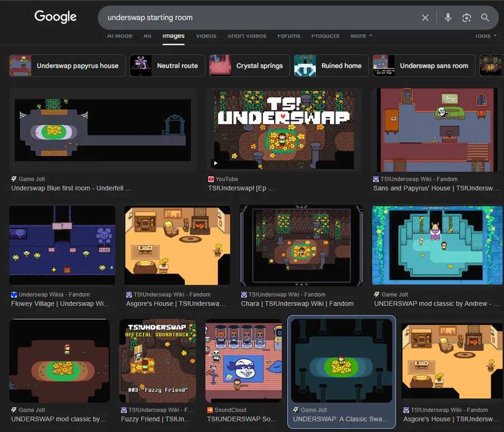Select Ruined home filter chip
504x432 pixels.
coord(331,65)
